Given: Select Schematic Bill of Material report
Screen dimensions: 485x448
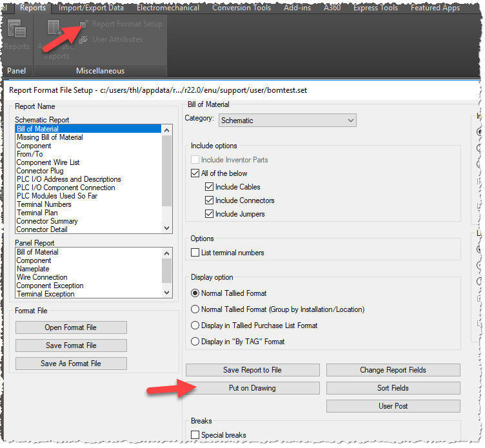Looking at the screenshot, I should [88, 129].
